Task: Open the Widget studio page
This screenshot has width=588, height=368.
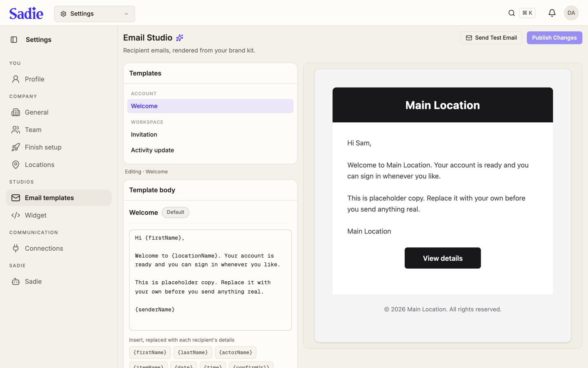Action: [x=58, y=215]
